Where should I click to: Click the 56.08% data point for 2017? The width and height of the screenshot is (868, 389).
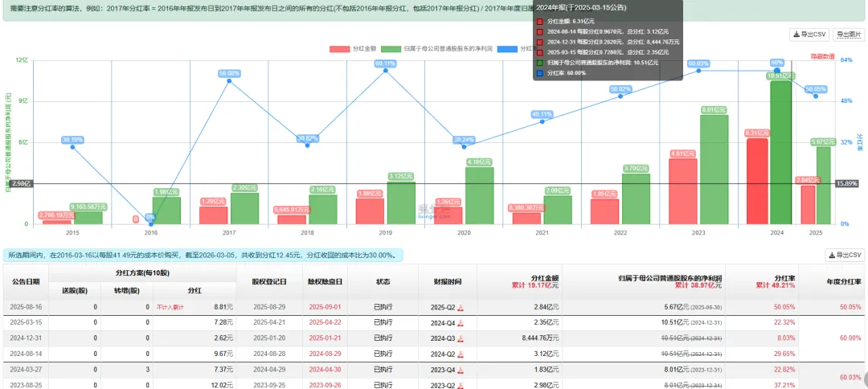(x=229, y=81)
